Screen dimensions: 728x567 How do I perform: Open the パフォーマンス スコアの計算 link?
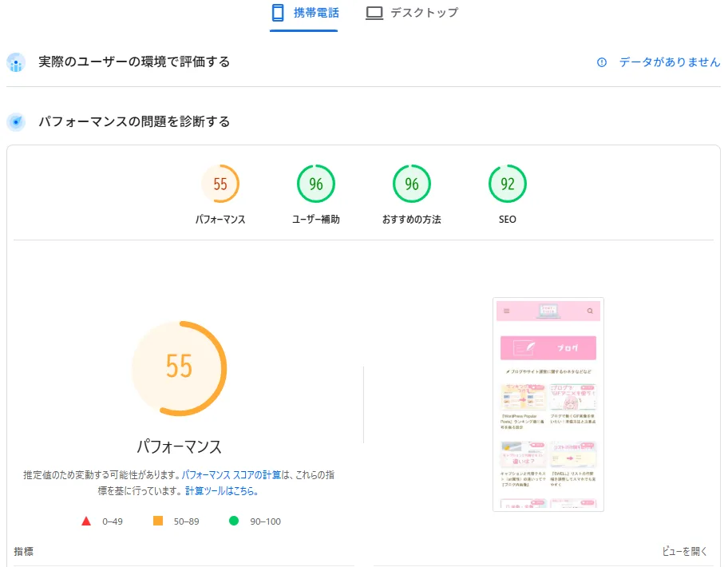tap(231, 474)
